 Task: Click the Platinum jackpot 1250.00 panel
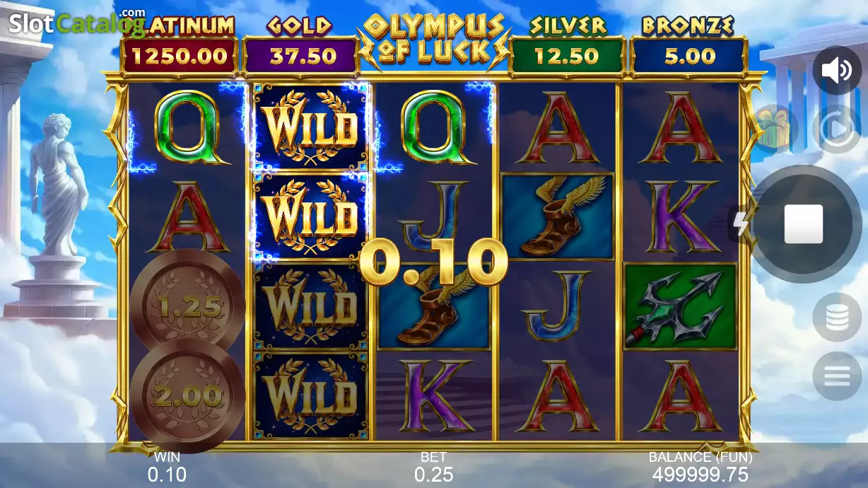180,55
